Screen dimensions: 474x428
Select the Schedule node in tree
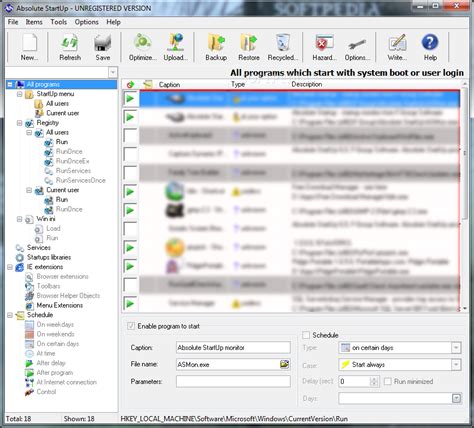click(40, 315)
